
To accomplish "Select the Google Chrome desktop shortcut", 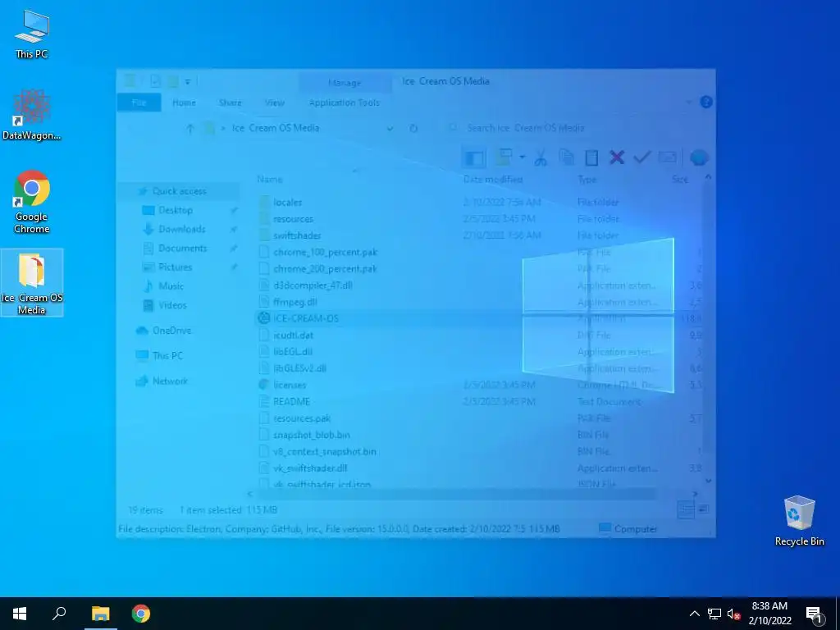I will click(32, 202).
